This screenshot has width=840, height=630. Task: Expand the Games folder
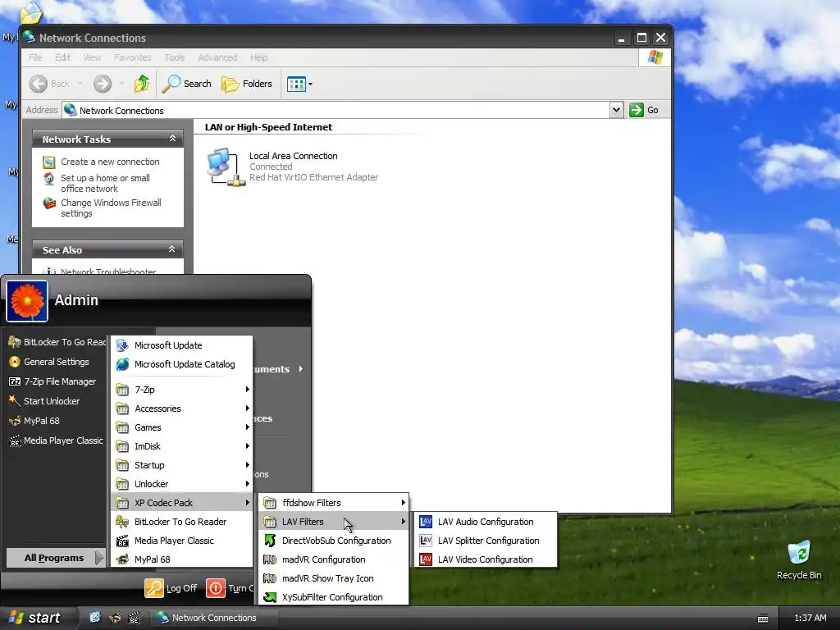point(181,427)
